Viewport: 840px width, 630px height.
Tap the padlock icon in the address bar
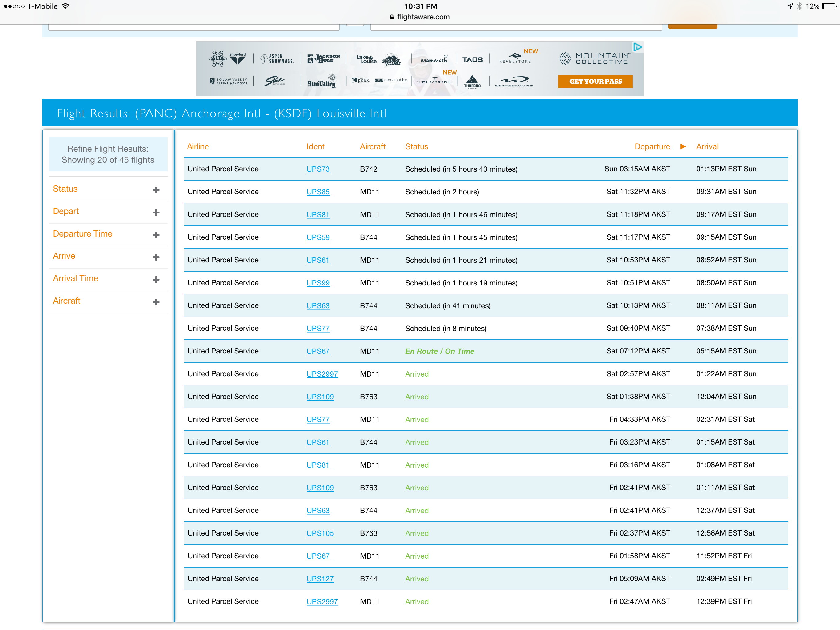392,17
